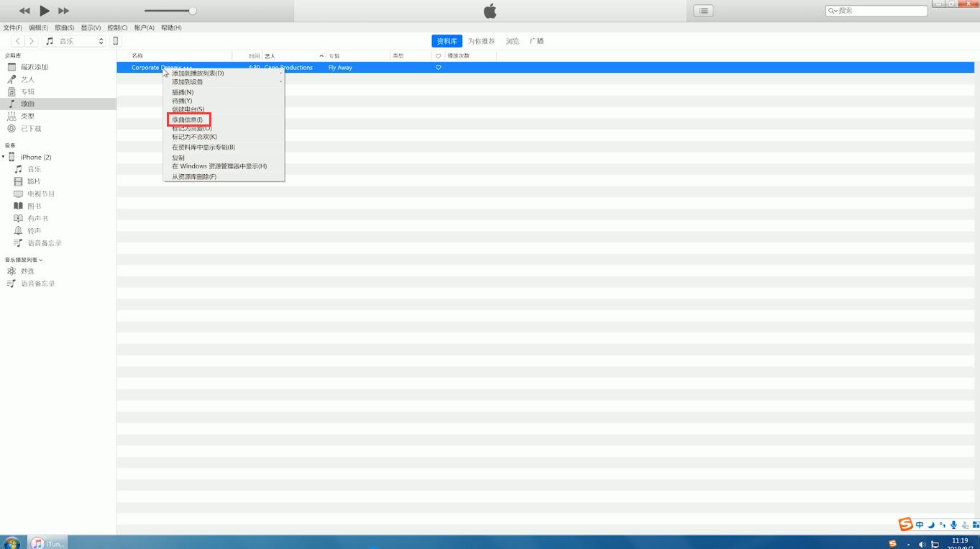Click the iTunes taskbar button

click(47, 543)
